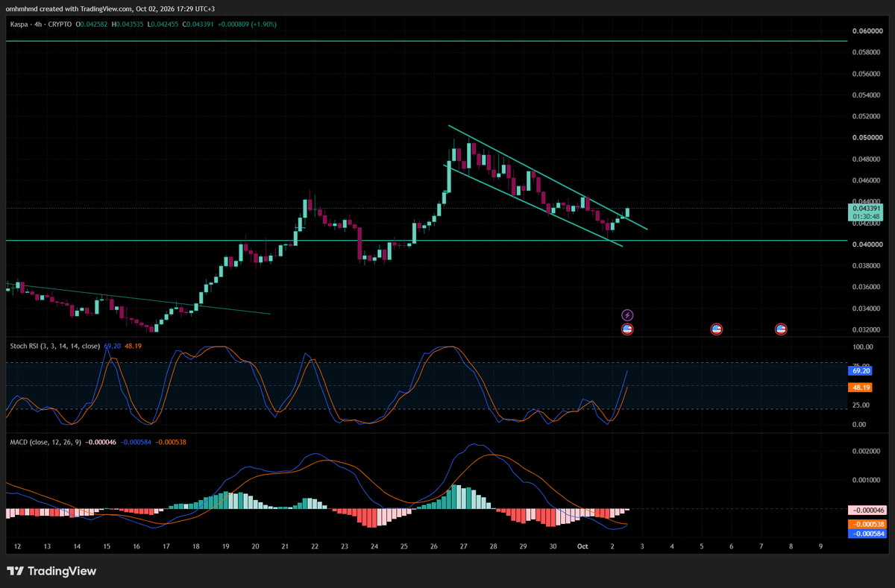The height and width of the screenshot is (588, 895).
Task: Open the US flag event under the lightning icon
Action: pyautogui.click(x=627, y=329)
